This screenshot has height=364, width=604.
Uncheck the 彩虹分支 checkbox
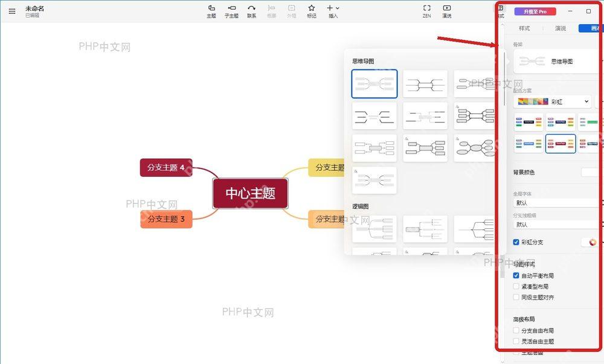tap(516, 242)
